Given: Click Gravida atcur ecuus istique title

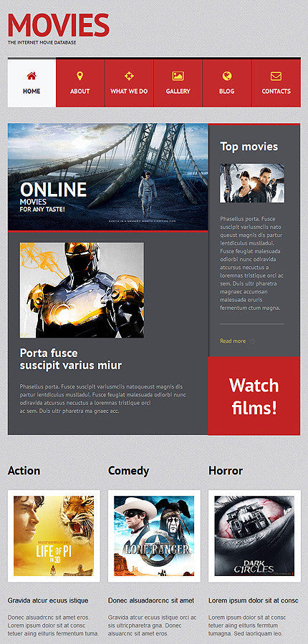Looking at the screenshot, I should point(48,600).
